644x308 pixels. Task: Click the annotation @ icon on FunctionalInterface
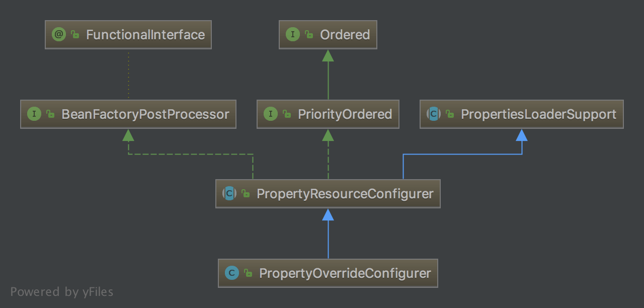(59, 35)
